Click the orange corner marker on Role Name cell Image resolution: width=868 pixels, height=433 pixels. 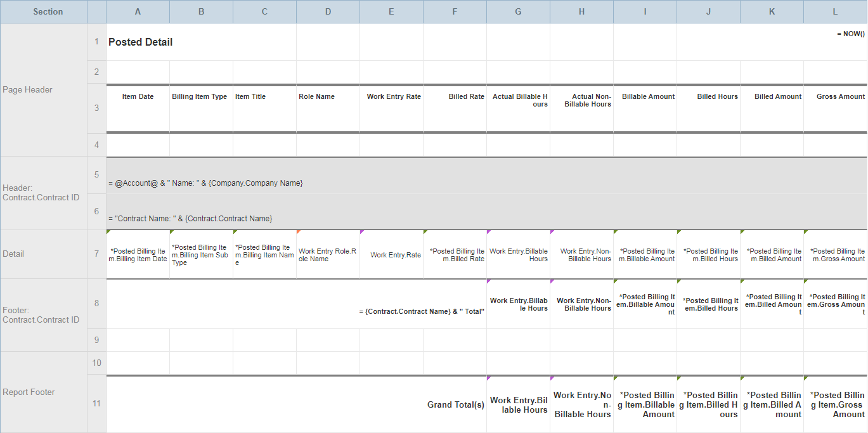297,232
